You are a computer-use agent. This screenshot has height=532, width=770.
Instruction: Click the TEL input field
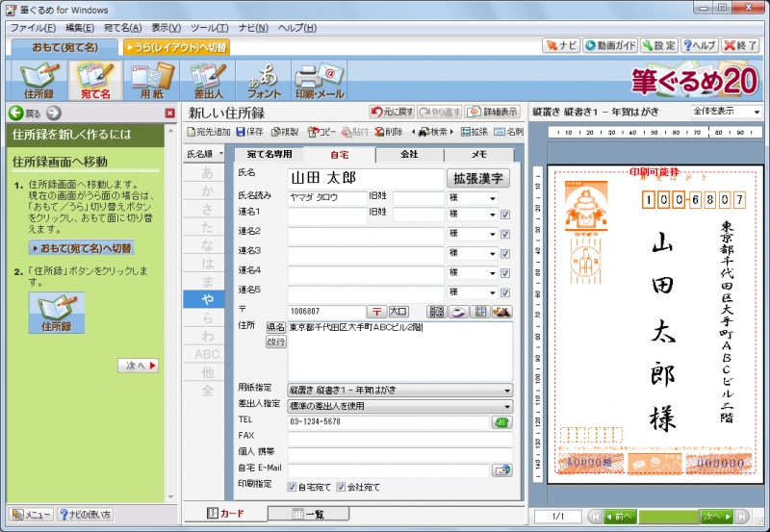pyautogui.click(x=389, y=422)
